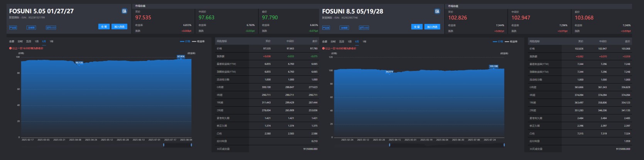The height and width of the screenshot is (160, 644).
Task: Click 应付利息 value 0.210
Action: pos(314,141)
